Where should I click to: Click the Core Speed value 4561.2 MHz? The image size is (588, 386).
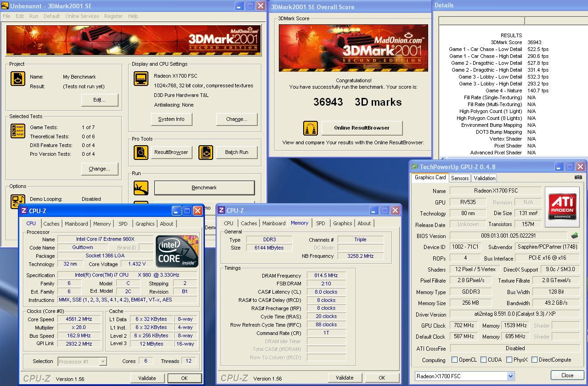(79, 319)
